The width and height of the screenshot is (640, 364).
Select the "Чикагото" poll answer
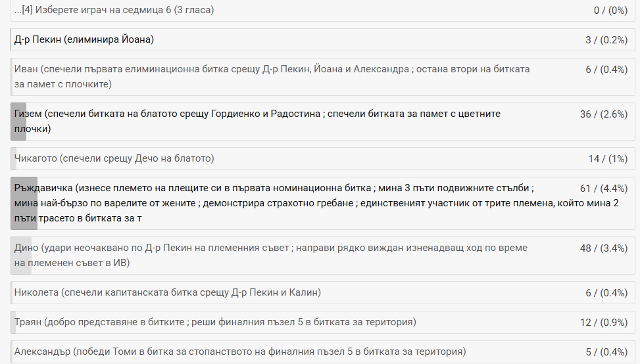pos(114,158)
